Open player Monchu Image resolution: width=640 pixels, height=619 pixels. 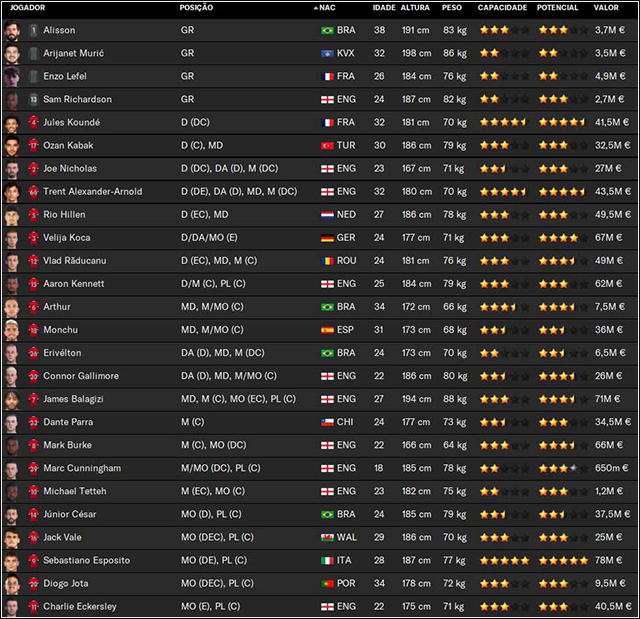pyautogui.click(x=60, y=330)
